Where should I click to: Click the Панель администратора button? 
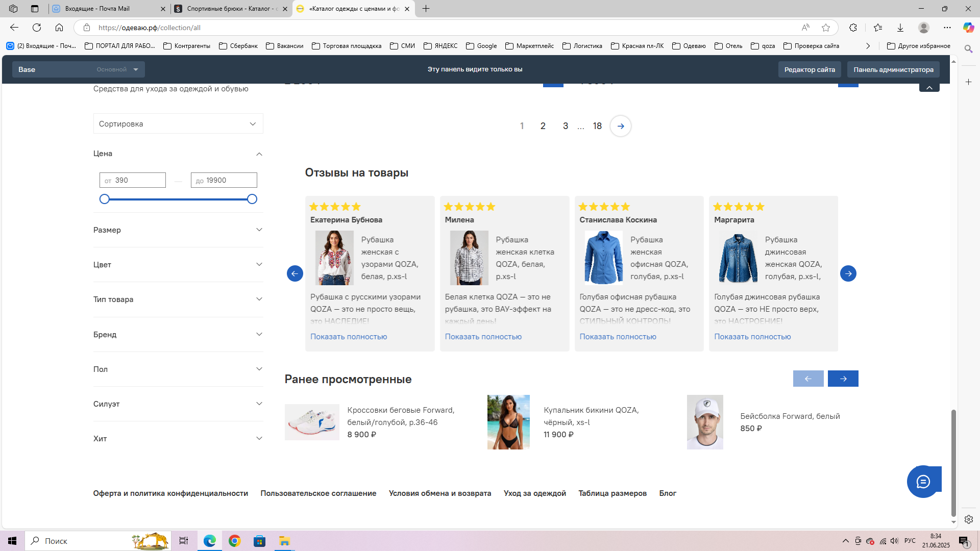[893, 69]
